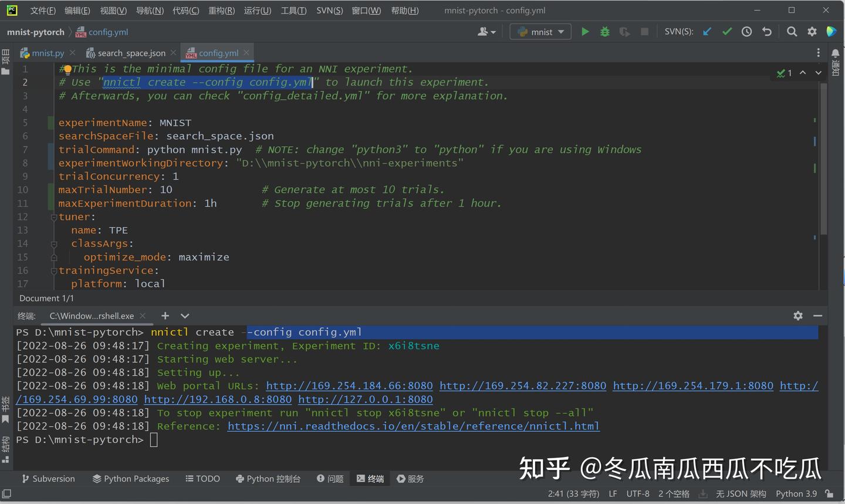The height and width of the screenshot is (504, 845).
Task: Open the terminal tab chevron dropdown
Action: point(185,316)
